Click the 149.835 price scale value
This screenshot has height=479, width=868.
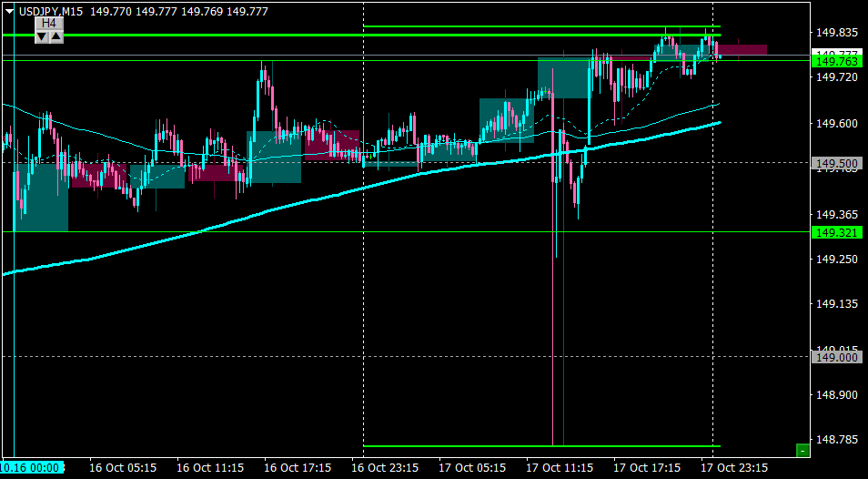tap(834, 33)
